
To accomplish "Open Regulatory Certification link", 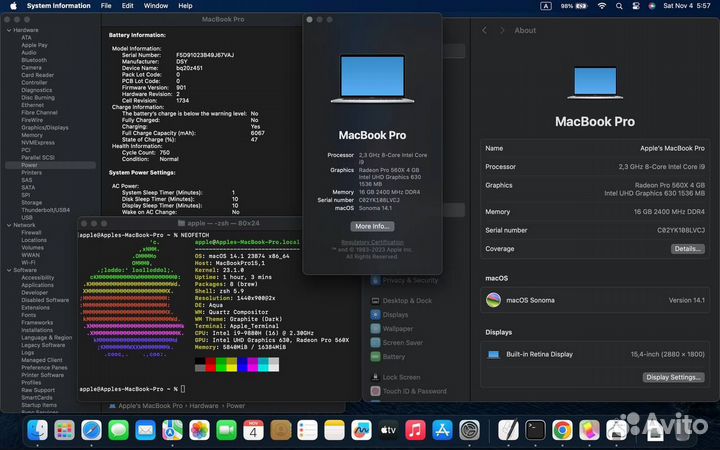I will pyautogui.click(x=372, y=242).
